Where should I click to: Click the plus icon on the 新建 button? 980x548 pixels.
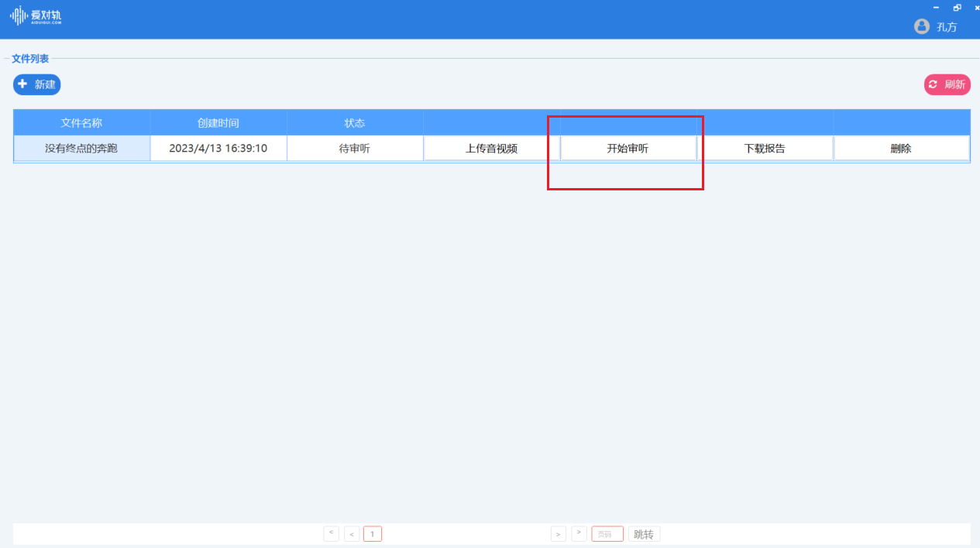tap(22, 84)
